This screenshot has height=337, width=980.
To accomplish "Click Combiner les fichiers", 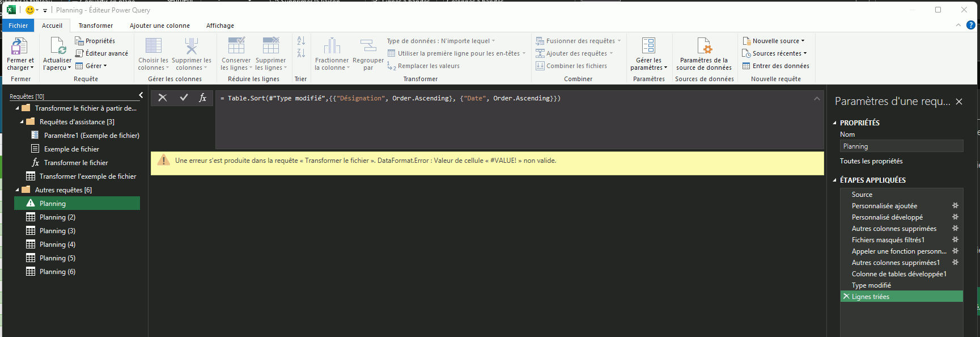I will point(571,66).
